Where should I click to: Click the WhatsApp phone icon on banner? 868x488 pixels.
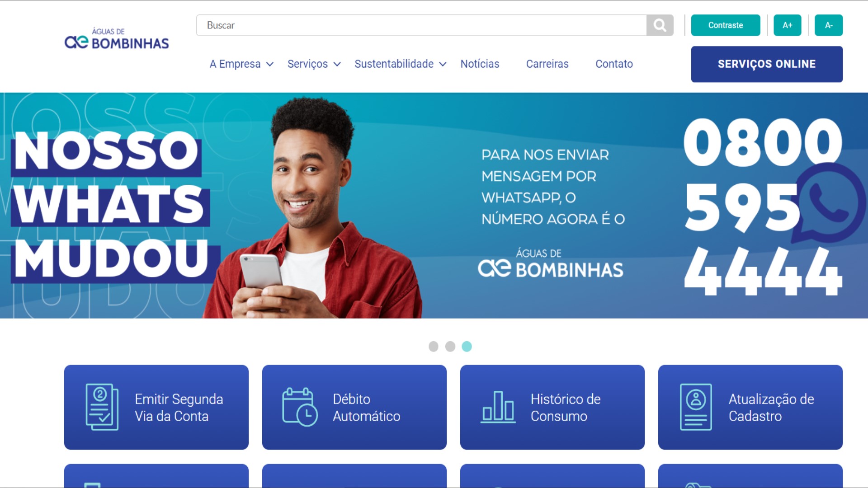[x=828, y=203]
